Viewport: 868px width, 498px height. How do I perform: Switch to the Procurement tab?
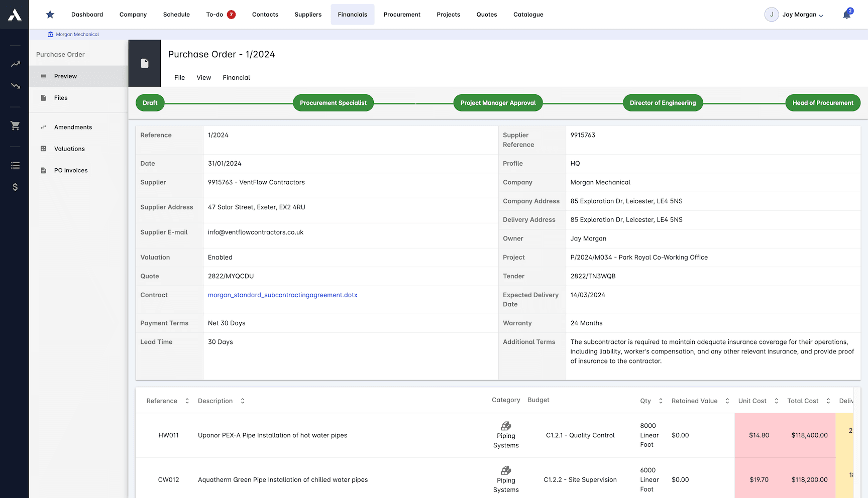click(x=402, y=14)
